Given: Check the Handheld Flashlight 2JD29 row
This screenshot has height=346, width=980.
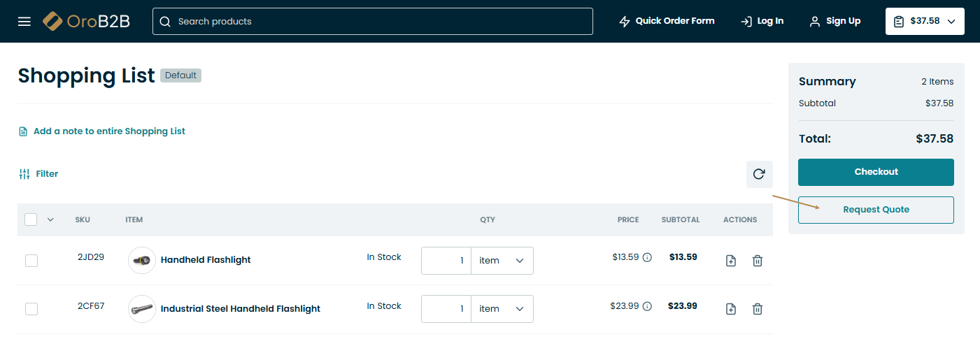Looking at the screenshot, I should pos(31,261).
